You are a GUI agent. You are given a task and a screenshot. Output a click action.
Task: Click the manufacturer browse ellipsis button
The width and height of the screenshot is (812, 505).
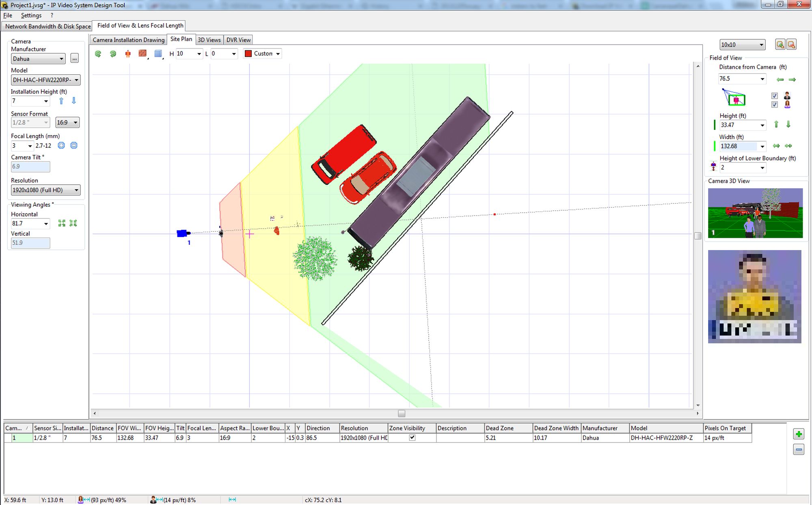pyautogui.click(x=74, y=59)
